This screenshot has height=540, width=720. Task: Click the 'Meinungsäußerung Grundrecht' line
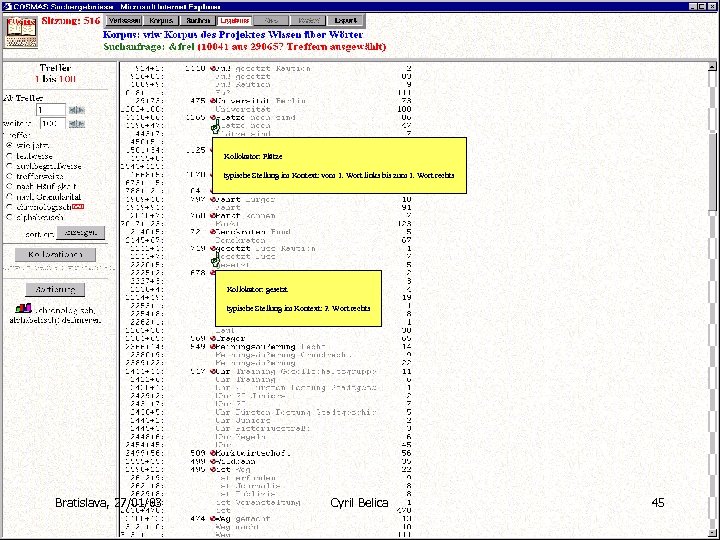283,355
